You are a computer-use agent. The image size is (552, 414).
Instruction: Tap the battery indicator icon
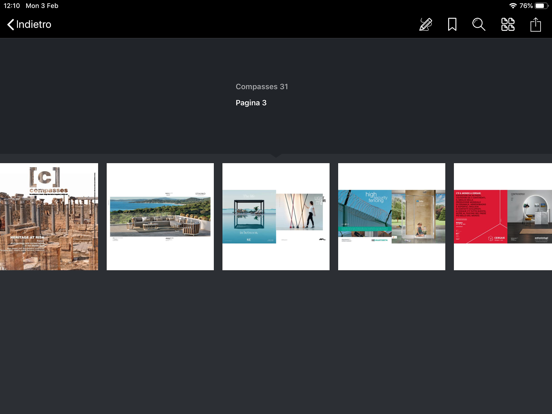[542, 6]
